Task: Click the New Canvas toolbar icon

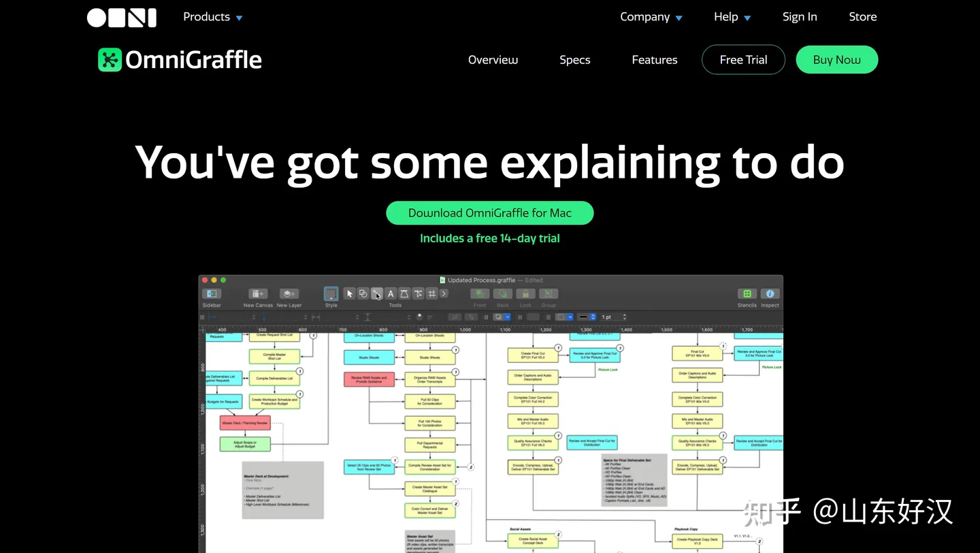Action: click(258, 294)
